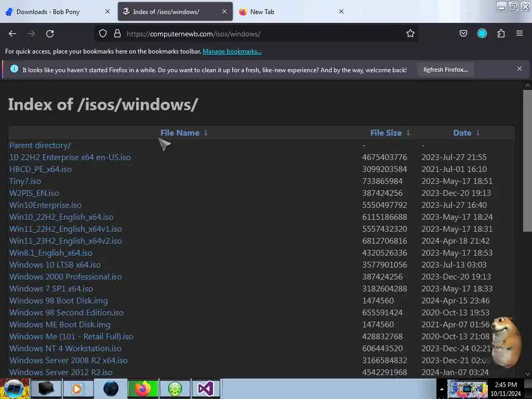The image size is (532, 399).
Task: Open the HBCD_PE_x64.iso link
Action: coord(41,169)
